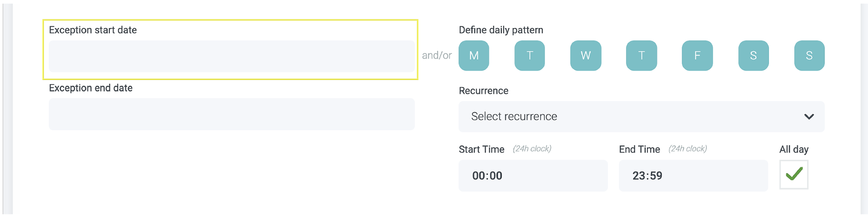868x217 pixels.
Task: Click the 'Recurrence' label text
Action: 483,91
